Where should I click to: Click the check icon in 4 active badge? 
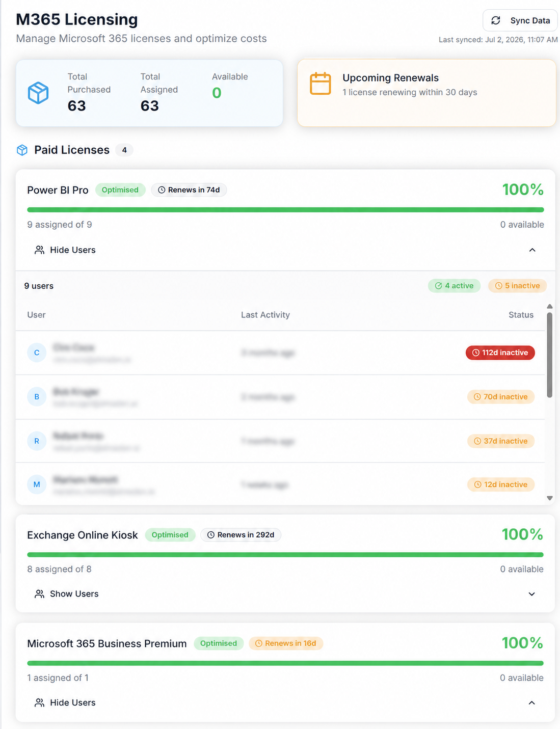pyautogui.click(x=438, y=286)
